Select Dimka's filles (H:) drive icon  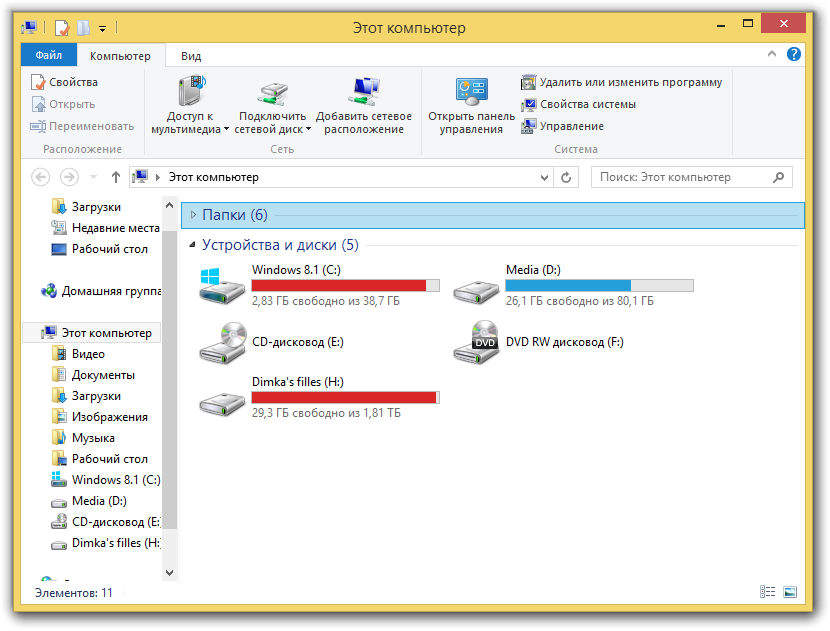(x=222, y=404)
